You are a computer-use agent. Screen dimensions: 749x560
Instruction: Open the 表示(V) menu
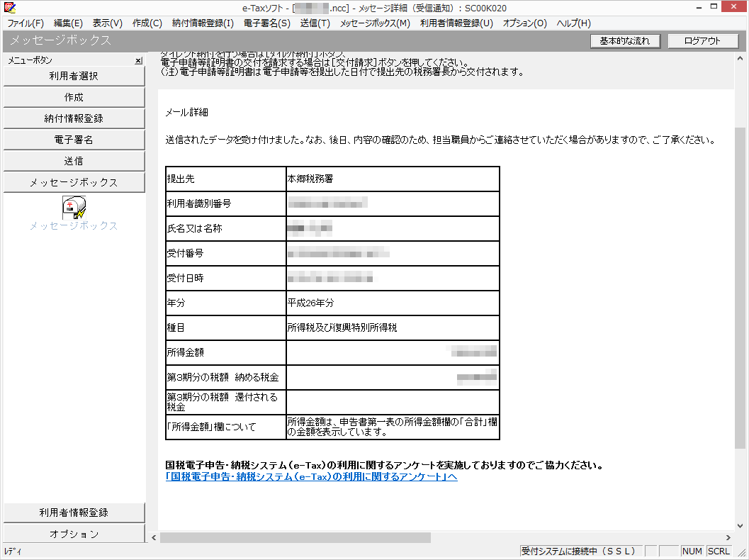point(108,23)
